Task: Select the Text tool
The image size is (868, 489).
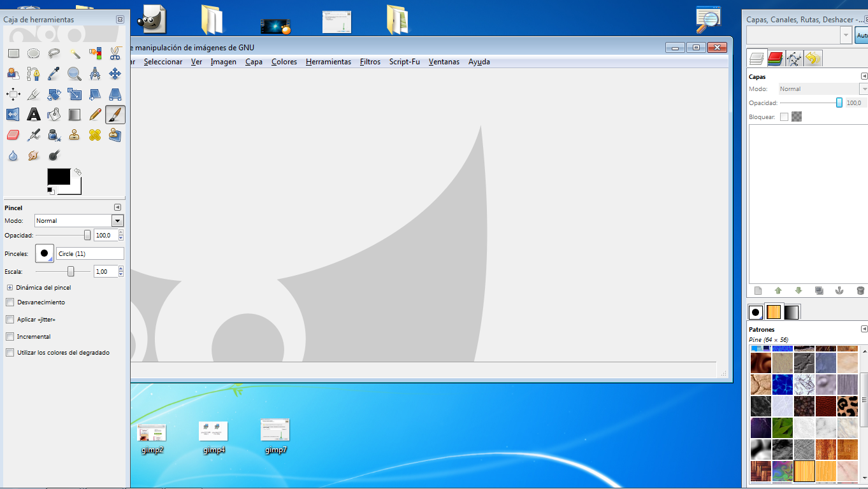Action: tap(33, 115)
